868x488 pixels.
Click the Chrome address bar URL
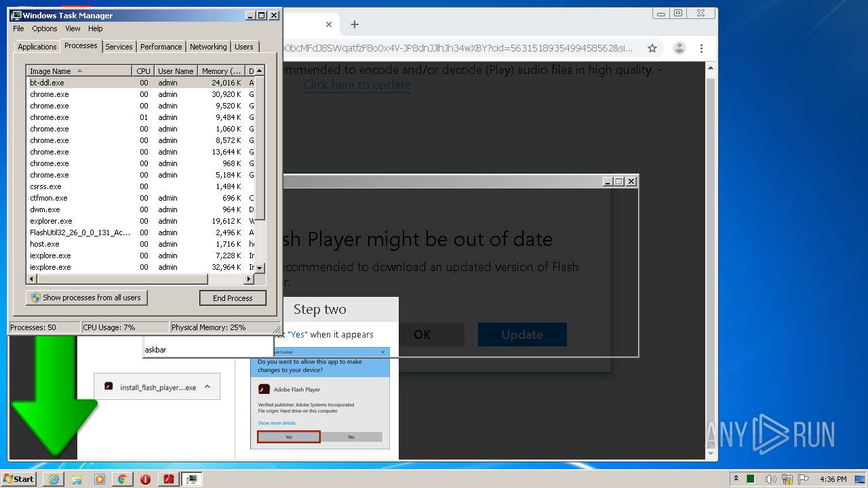(458, 48)
